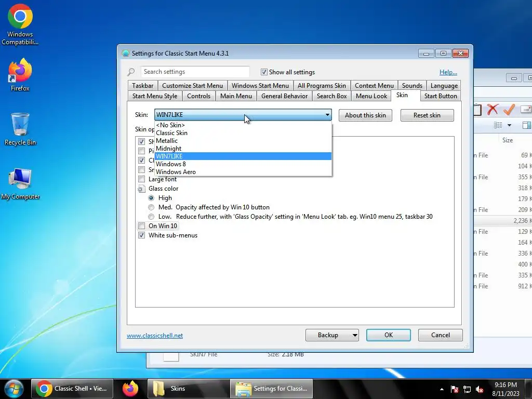Image resolution: width=532 pixels, height=399 pixels.
Task: Open Firefox from the taskbar
Action: 130,389
